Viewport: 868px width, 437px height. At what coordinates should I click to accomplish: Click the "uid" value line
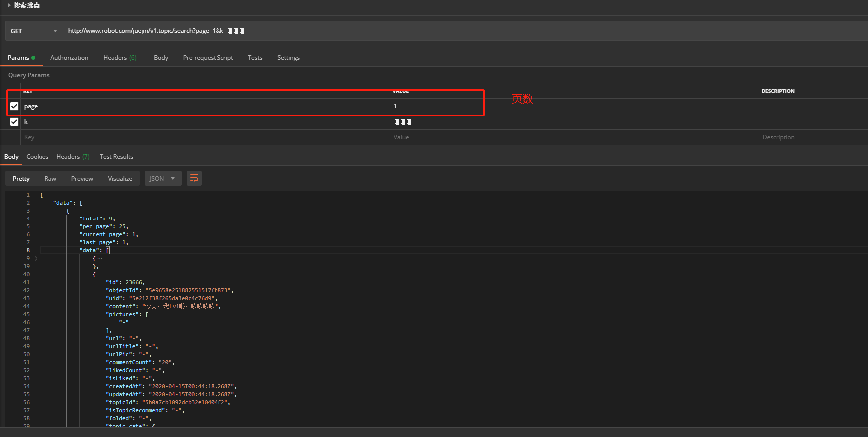(x=162, y=298)
